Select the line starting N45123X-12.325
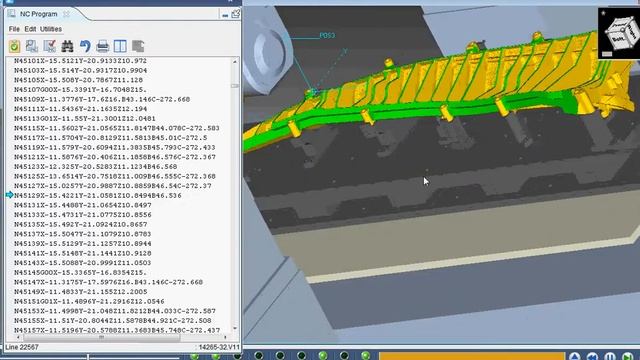The height and width of the screenshot is (360, 640). click(96, 167)
